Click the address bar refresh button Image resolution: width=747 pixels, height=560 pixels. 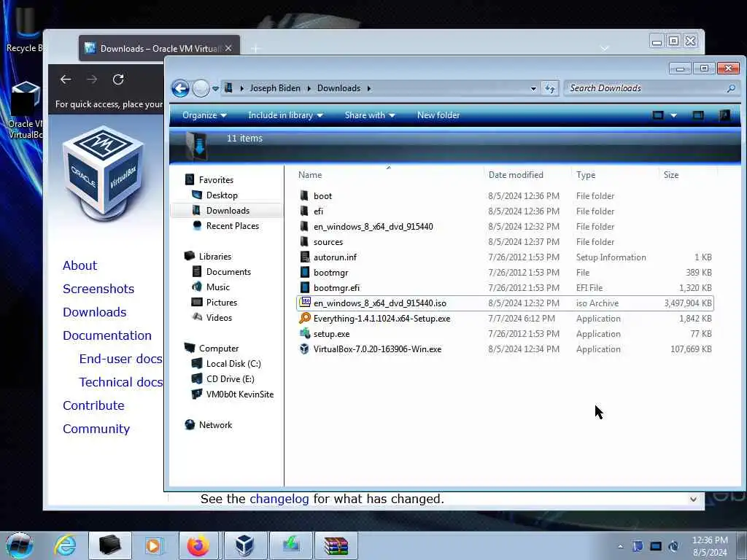(550, 88)
